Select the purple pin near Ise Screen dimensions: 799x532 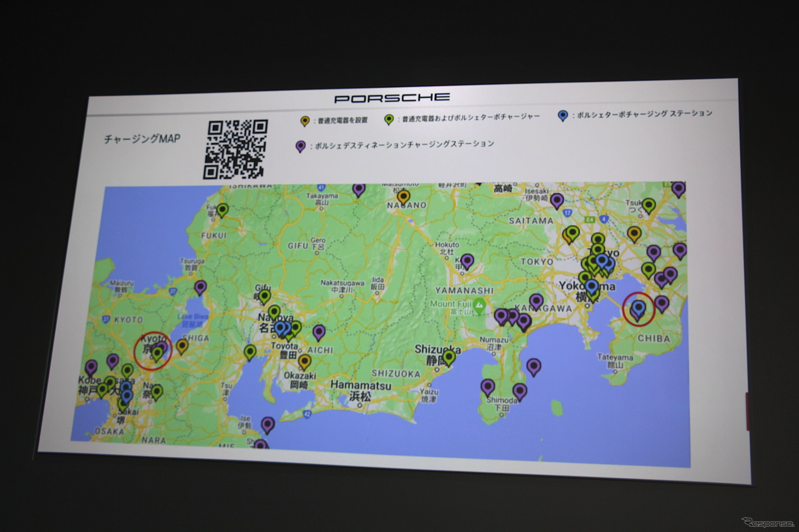point(268,425)
